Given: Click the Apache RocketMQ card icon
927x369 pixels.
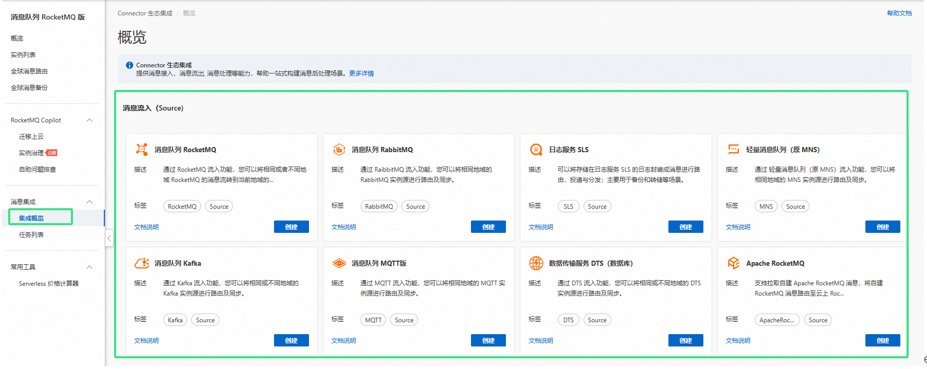Looking at the screenshot, I should [733, 263].
